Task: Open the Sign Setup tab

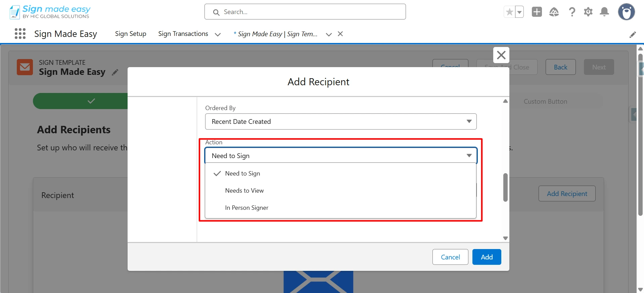Action: tap(131, 34)
